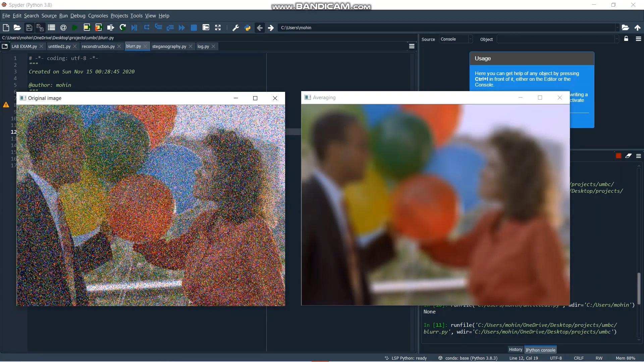The width and height of the screenshot is (644, 362).
Task: Run file with green play button
Action: pos(75,28)
